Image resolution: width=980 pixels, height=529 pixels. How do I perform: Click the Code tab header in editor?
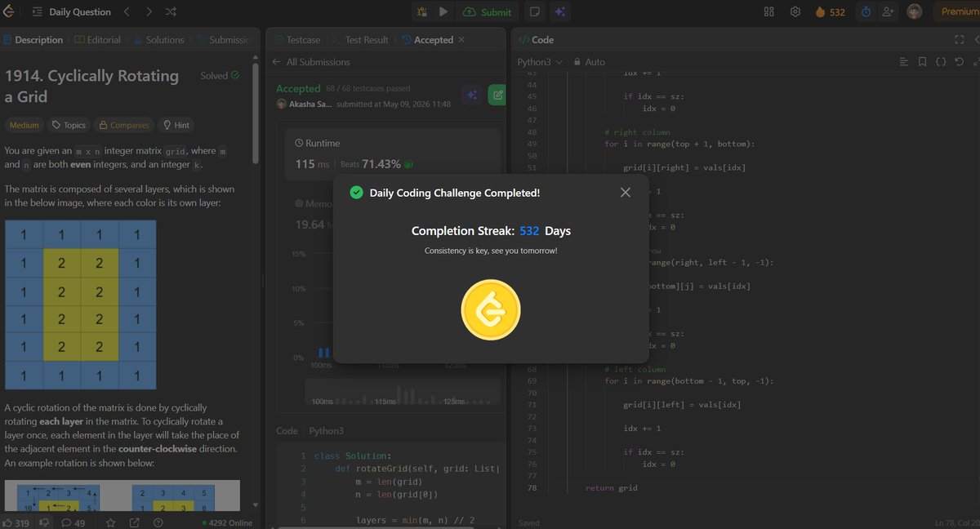coord(537,39)
